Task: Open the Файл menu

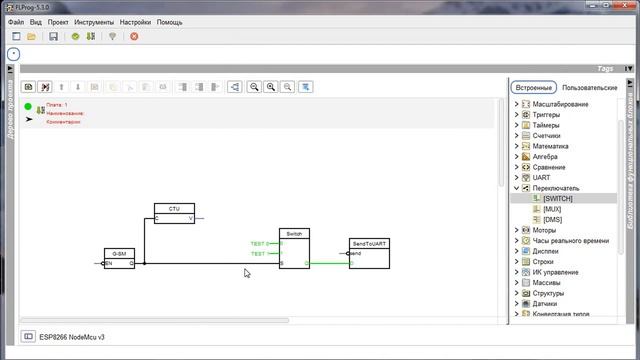Action: coord(16,22)
